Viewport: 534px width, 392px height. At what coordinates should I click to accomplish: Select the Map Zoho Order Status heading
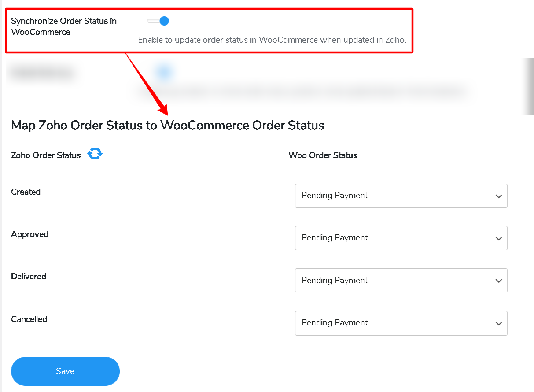coord(167,125)
